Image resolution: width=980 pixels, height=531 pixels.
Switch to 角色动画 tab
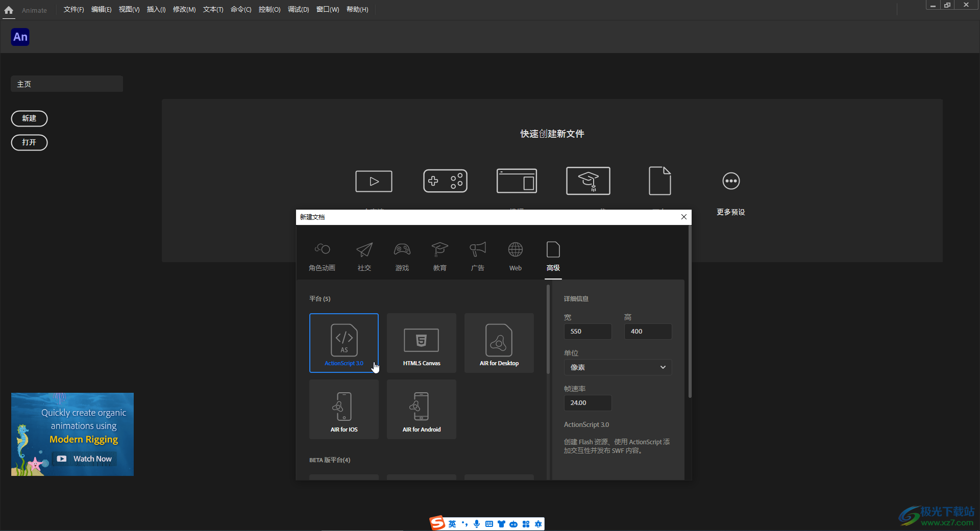pos(322,257)
